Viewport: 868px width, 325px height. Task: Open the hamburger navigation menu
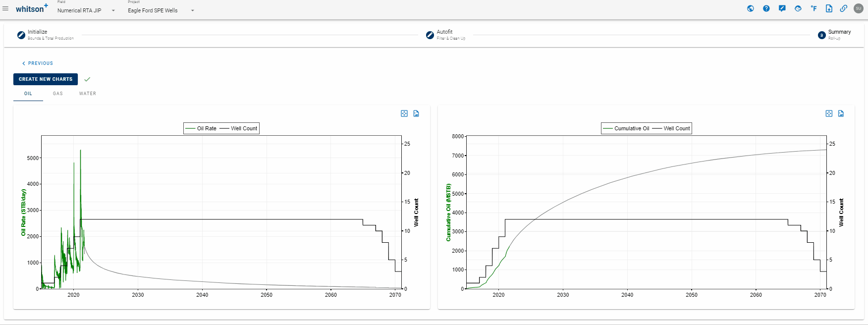click(x=5, y=8)
